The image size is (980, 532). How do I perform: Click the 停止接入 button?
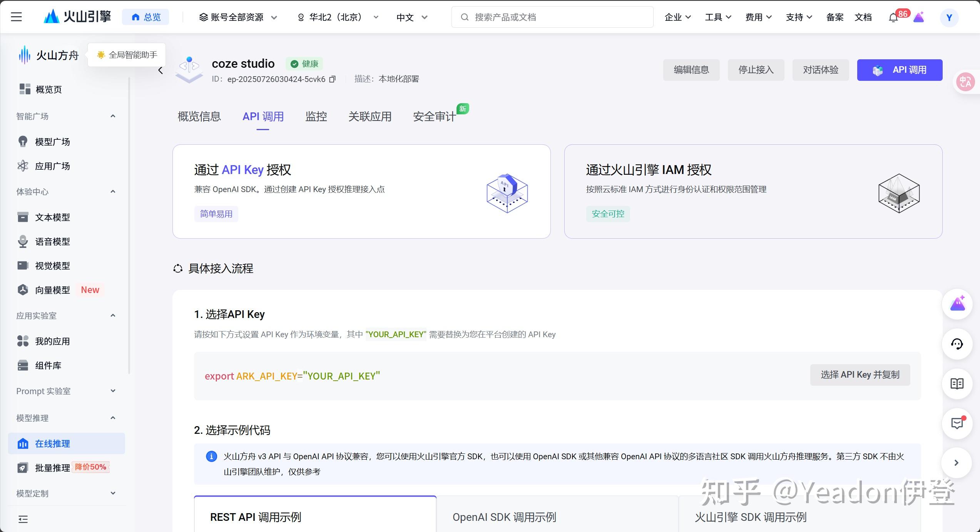tap(756, 70)
